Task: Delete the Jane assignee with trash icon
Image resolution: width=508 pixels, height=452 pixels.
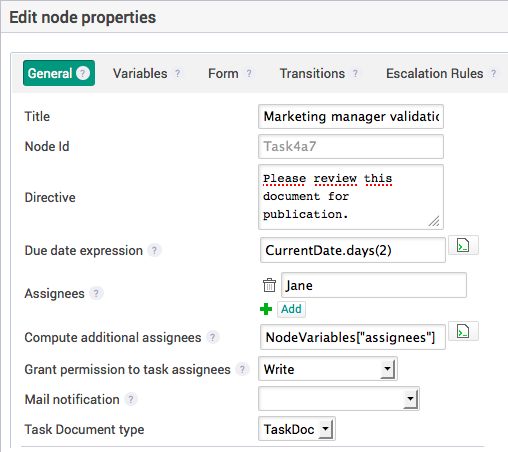Action: 269,285
